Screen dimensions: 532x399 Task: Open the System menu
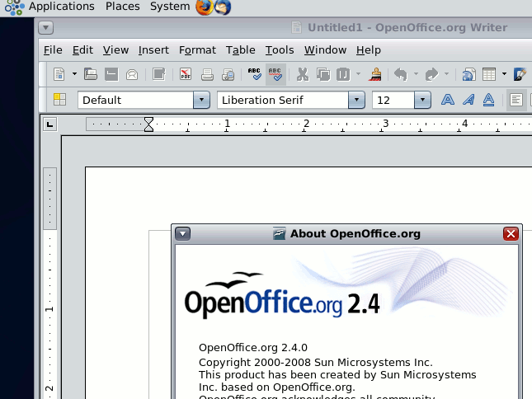(x=170, y=6)
